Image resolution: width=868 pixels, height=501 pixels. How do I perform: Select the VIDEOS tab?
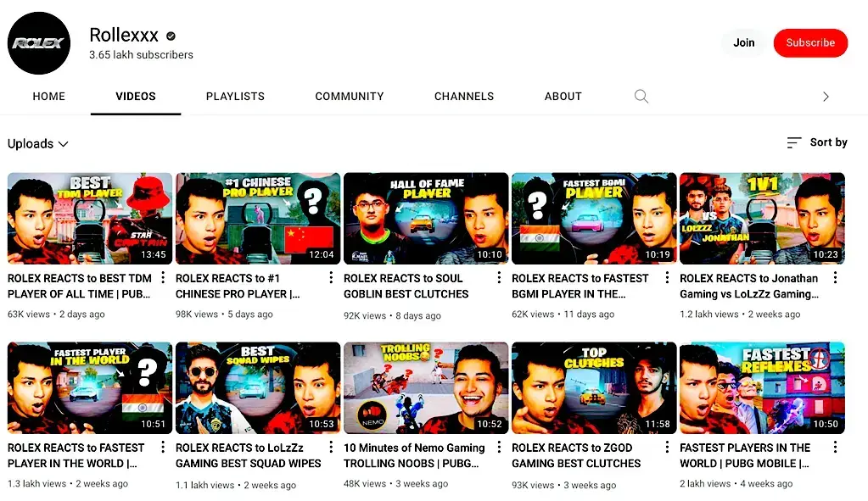pyautogui.click(x=136, y=97)
